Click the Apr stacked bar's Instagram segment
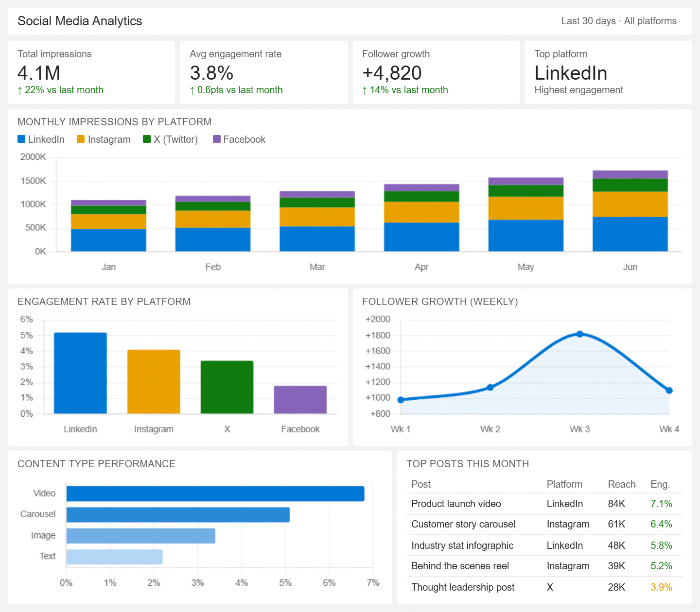This screenshot has height=612, width=700. point(421,212)
